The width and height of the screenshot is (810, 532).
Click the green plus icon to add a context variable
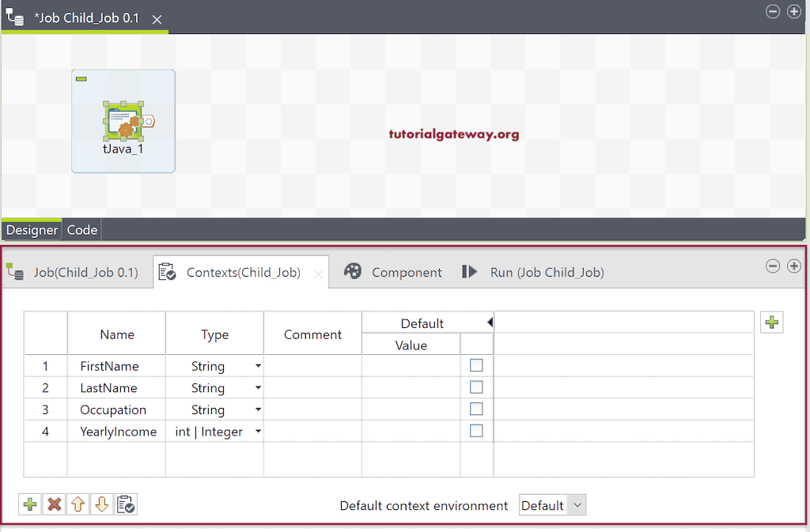29,504
